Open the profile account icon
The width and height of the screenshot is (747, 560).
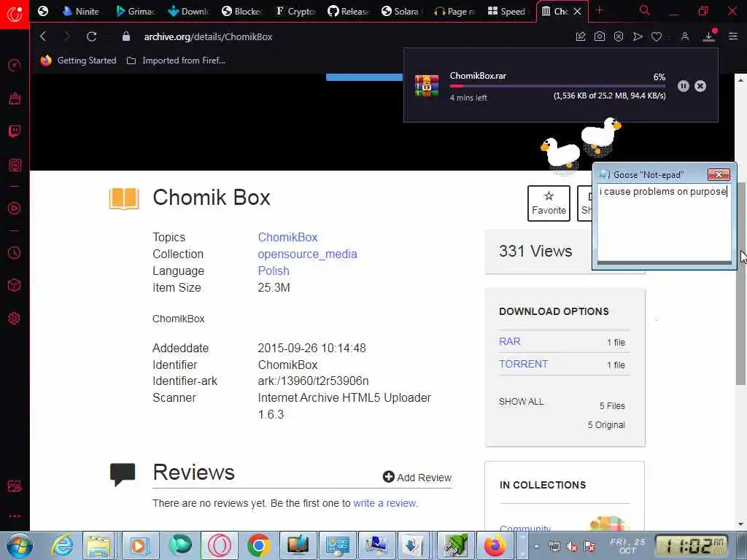coord(684,36)
